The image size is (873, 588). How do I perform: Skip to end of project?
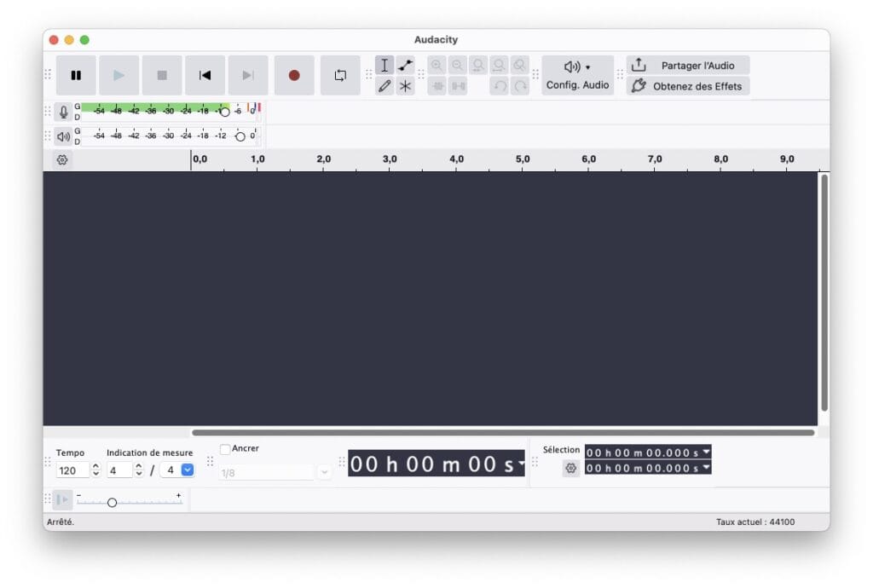(248, 75)
